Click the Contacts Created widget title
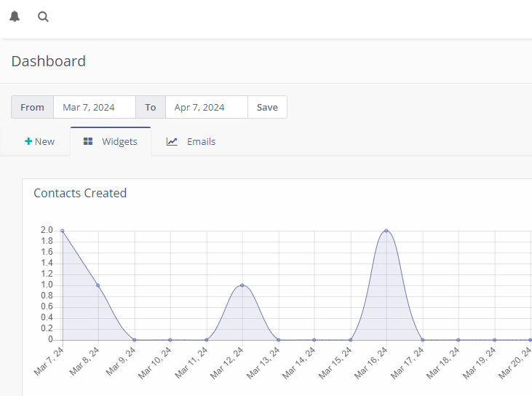The height and width of the screenshot is (396, 532). click(x=80, y=193)
